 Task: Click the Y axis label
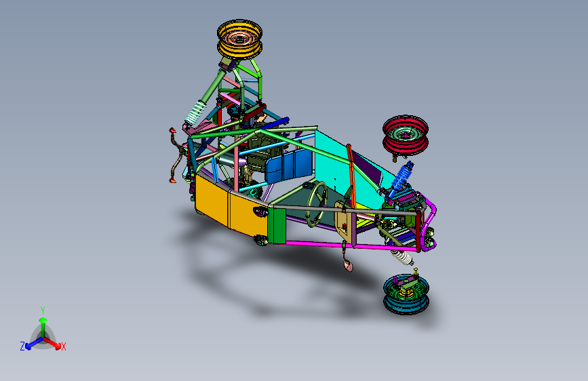pos(42,310)
